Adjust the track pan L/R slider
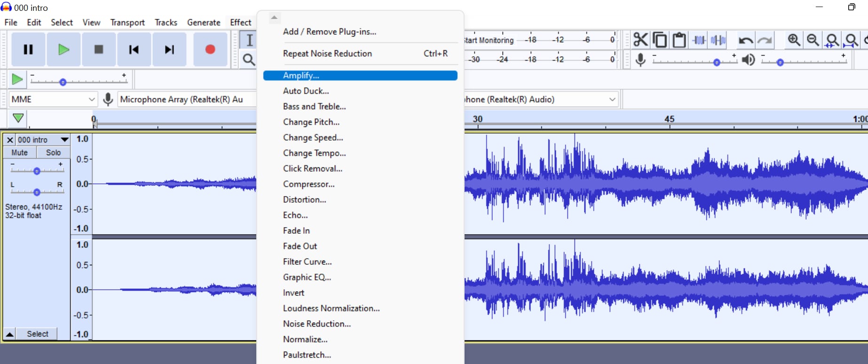The image size is (868, 364). click(37, 192)
